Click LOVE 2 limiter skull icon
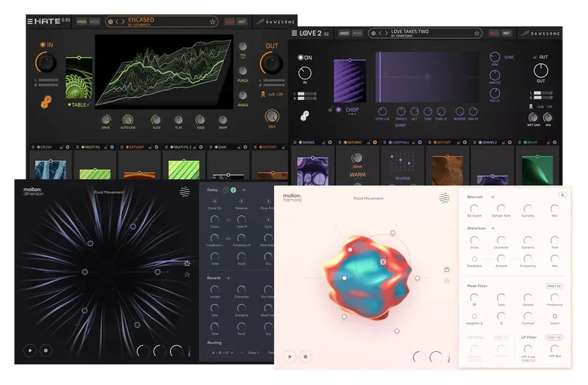The height and width of the screenshot is (385, 588). coord(531,107)
